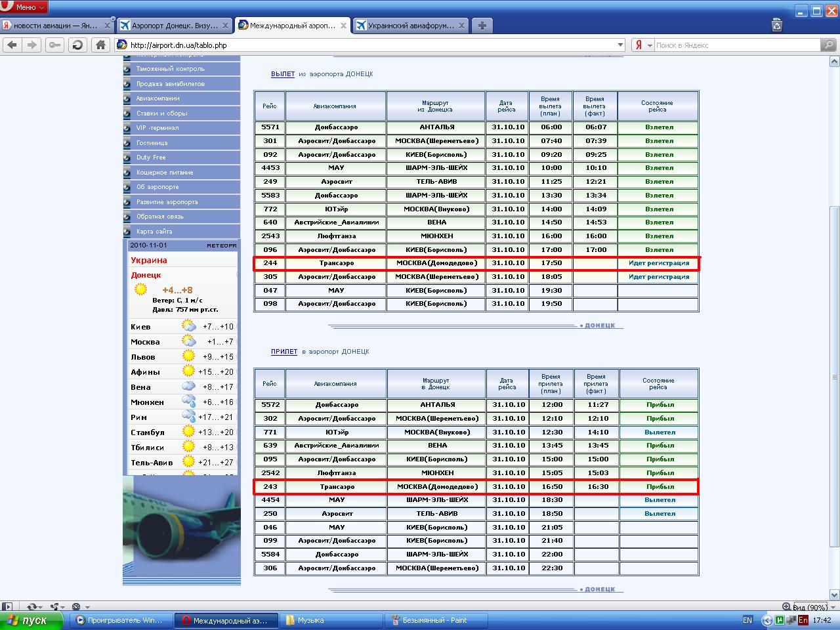Open the Duty Free sidebar link

(x=151, y=157)
